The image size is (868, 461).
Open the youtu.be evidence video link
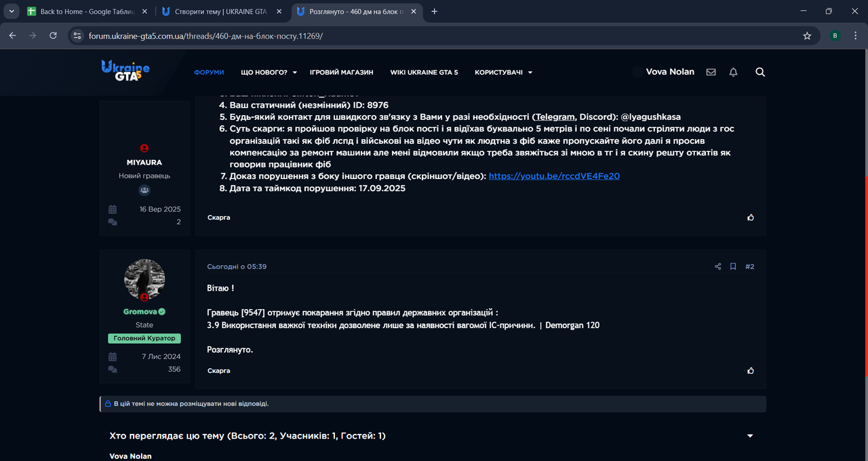click(554, 176)
